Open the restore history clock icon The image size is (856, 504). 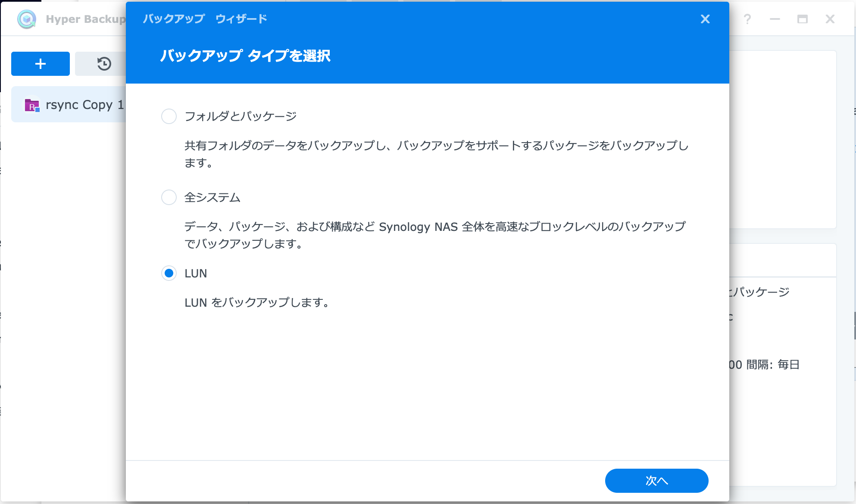coord(104,64)
